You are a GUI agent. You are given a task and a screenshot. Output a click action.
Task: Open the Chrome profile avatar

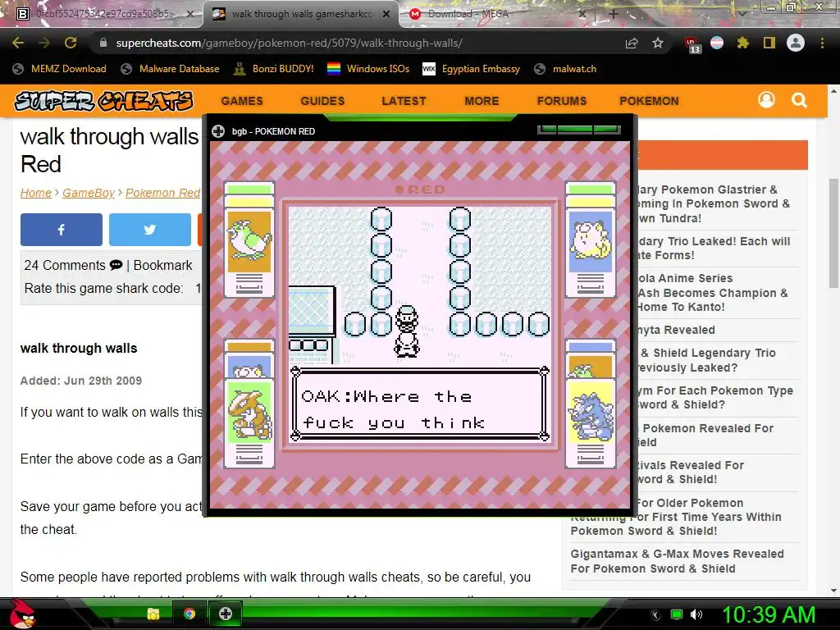pyautogui.click(x=796, y=43)
